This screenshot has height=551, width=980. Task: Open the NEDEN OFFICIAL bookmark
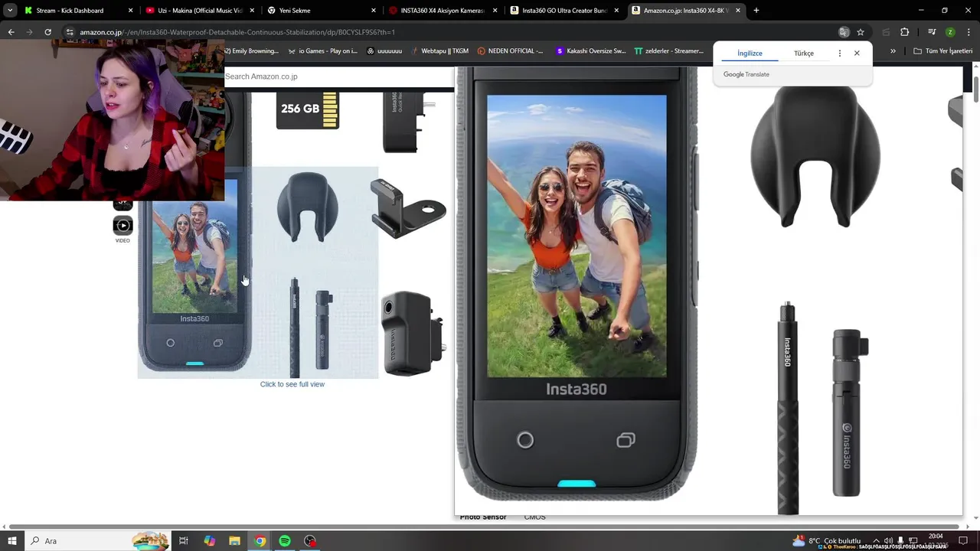[x=510, y=51]
